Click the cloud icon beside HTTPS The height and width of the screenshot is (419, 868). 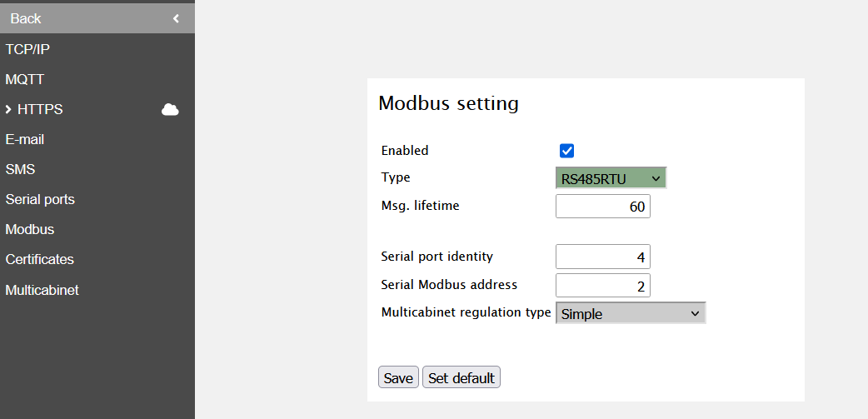170,109
